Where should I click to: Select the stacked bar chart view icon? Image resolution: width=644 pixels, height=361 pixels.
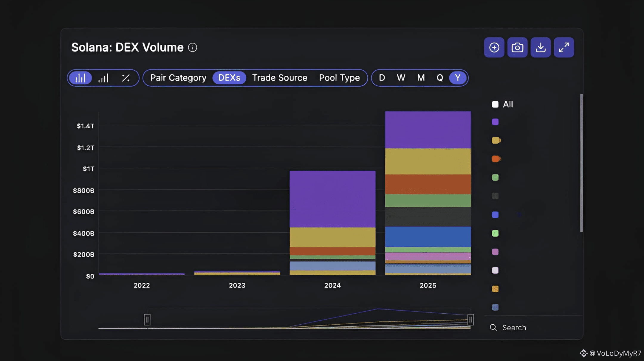pyautogui.click(x=80, y=78)
